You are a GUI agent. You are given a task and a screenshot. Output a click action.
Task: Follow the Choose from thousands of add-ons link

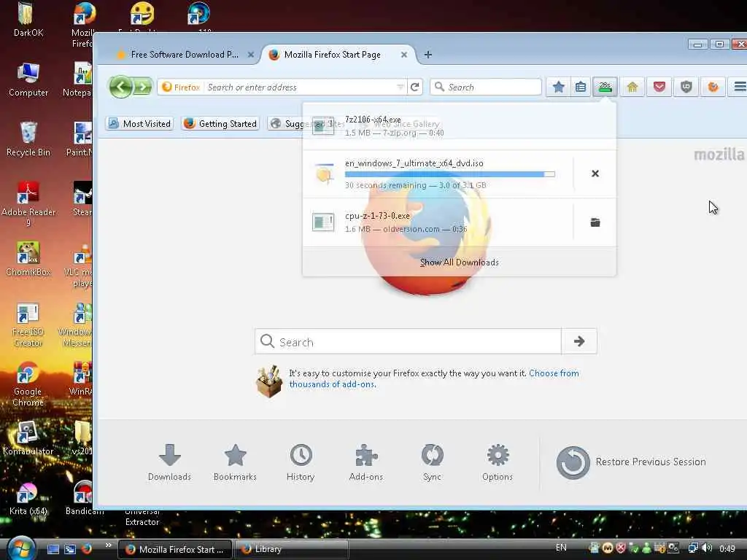tap(434, 378)
